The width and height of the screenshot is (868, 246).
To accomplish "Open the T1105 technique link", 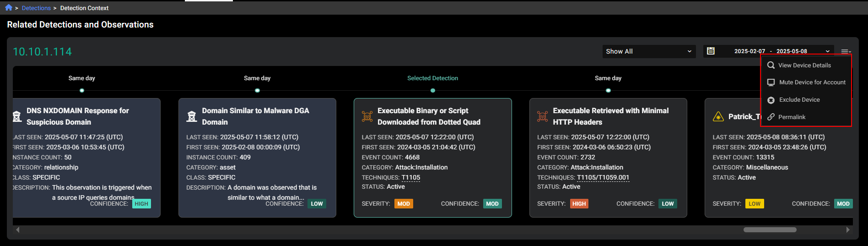I will pyautogui.click(x=410, y=178).
